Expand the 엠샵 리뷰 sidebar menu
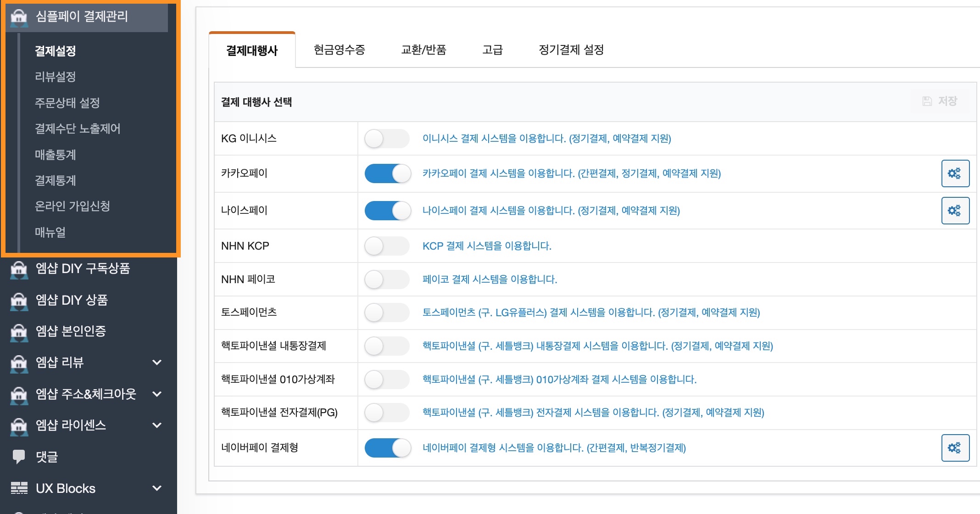The image size is (980, 514). (156, 363)
